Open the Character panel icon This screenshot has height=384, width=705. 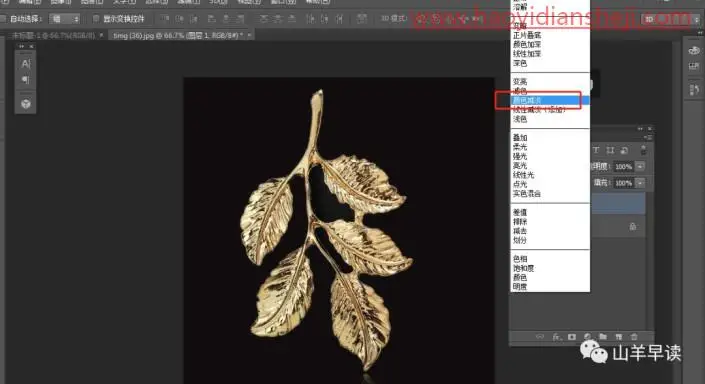pos(26,63)
